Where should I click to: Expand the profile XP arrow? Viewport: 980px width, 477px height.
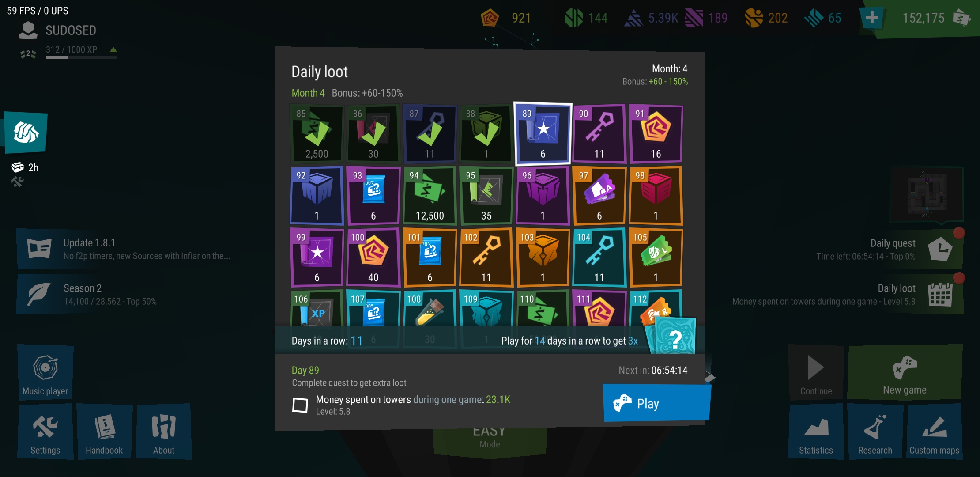(113, 49)
